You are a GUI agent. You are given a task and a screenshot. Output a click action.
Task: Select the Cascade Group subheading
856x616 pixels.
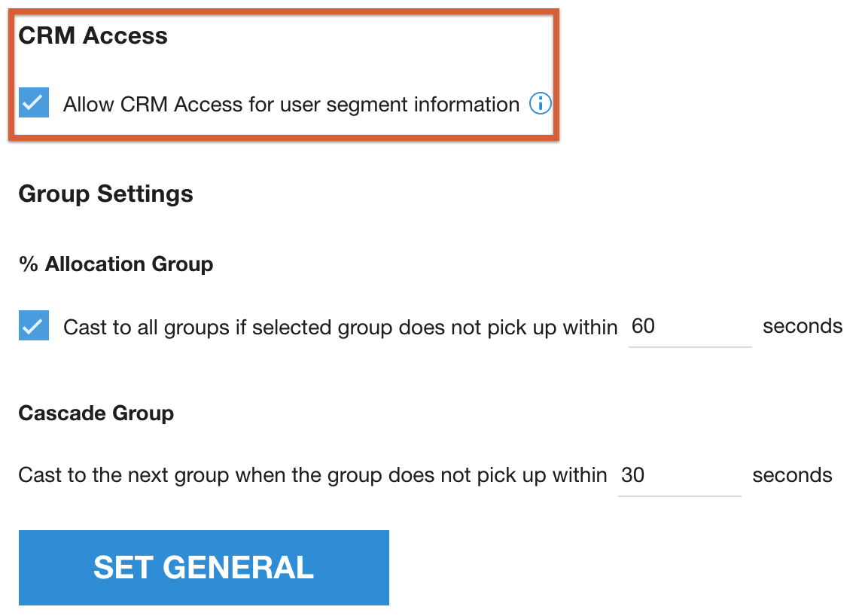[x=96, y=413]
